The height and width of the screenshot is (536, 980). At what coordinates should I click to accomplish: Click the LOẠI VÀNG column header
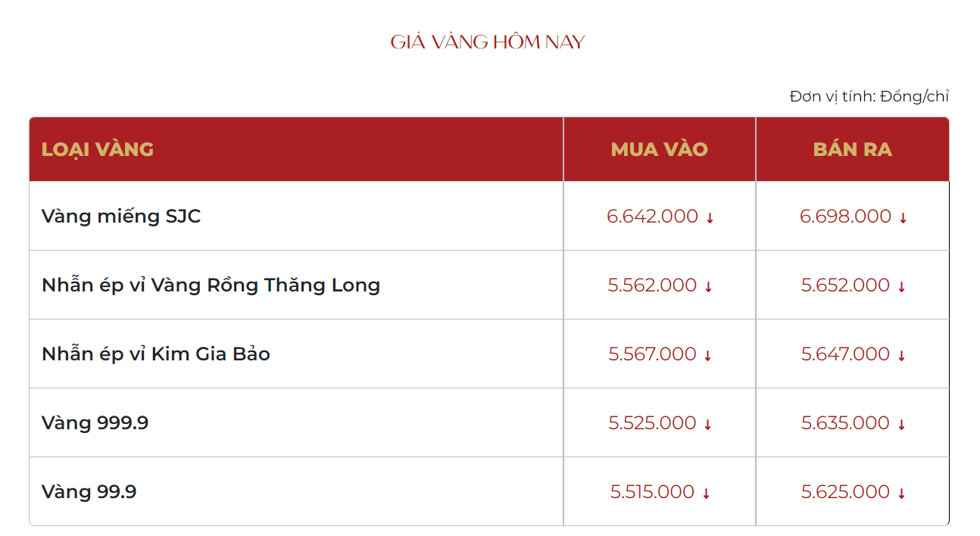98,149
